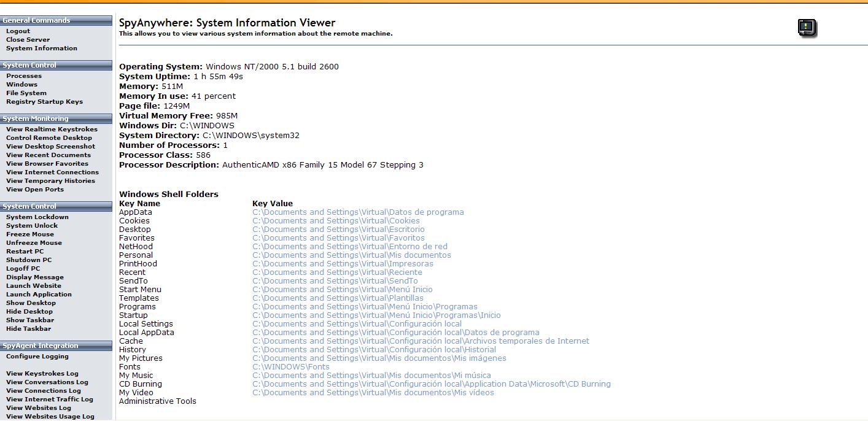
Task: View Internet Connections
Action: [x=52, y=172]
